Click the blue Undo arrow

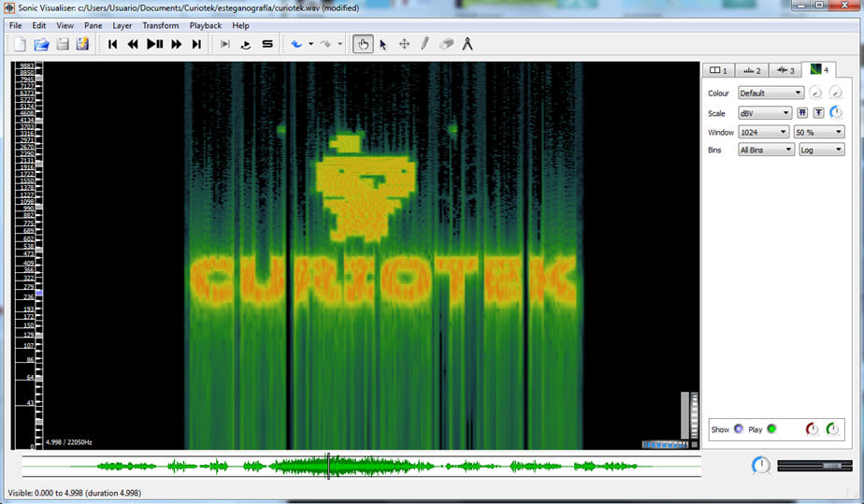[x=296, y=44]
